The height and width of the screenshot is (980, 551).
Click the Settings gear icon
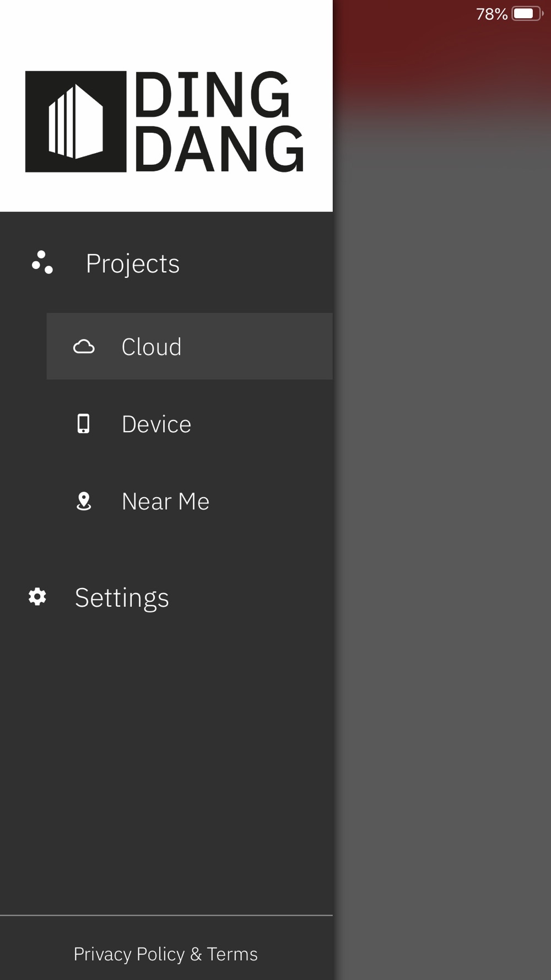(37, 597)
